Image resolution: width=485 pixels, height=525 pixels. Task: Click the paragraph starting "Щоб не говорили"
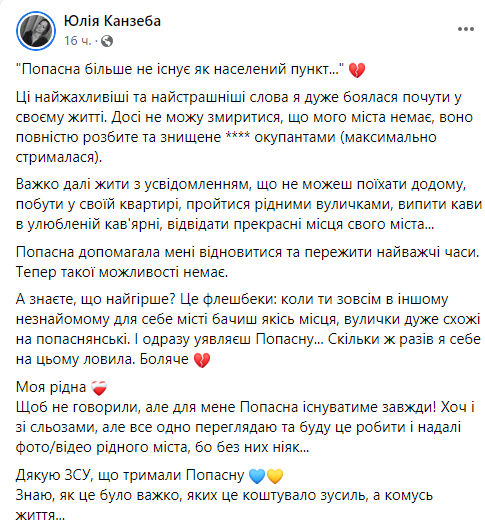(245, 428)
